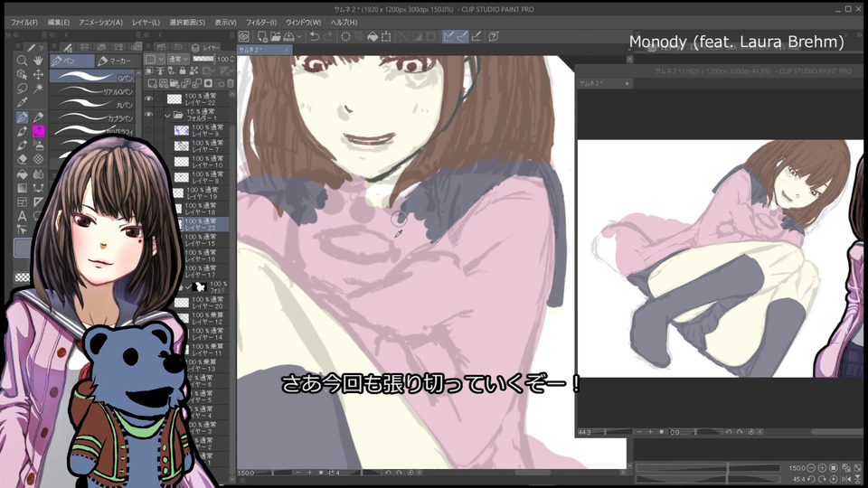Open ファイル(F) menu
868x488 pixels.
[x=24, y=23]
